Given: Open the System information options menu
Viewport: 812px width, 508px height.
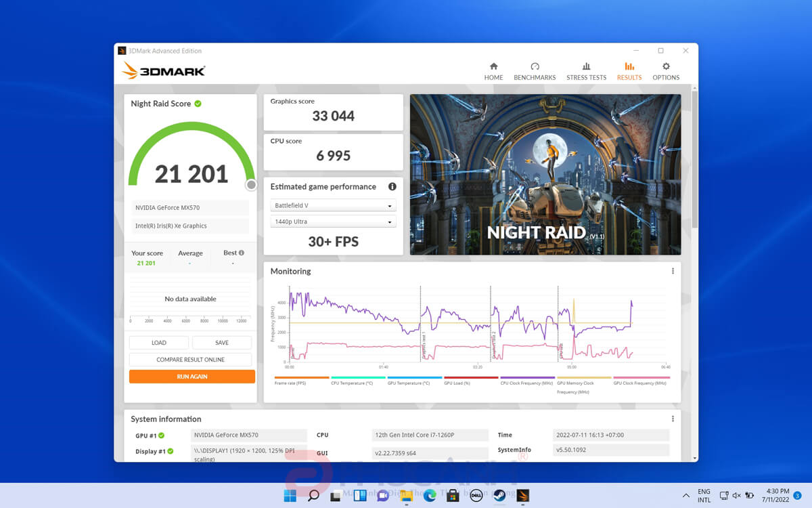Looking at the screenshot, I should click(673, 419).
